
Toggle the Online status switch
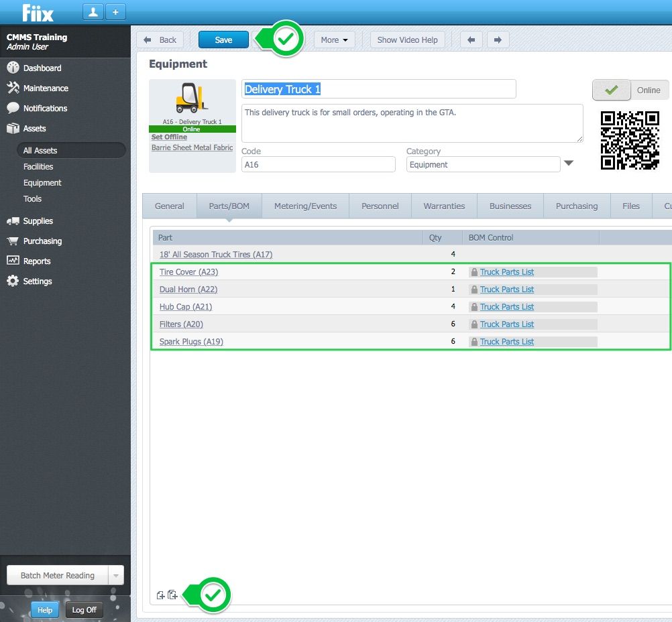click(x=630, y=90)
